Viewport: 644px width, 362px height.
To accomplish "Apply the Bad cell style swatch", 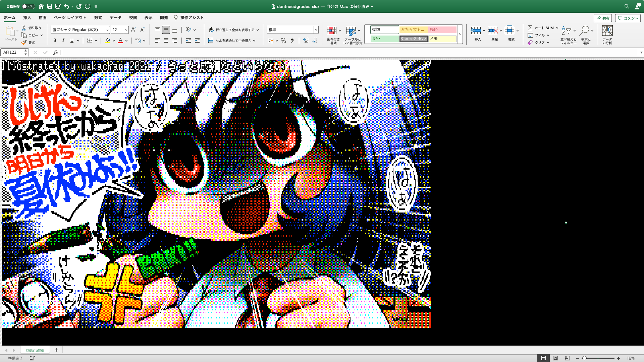I will (442, 30).
